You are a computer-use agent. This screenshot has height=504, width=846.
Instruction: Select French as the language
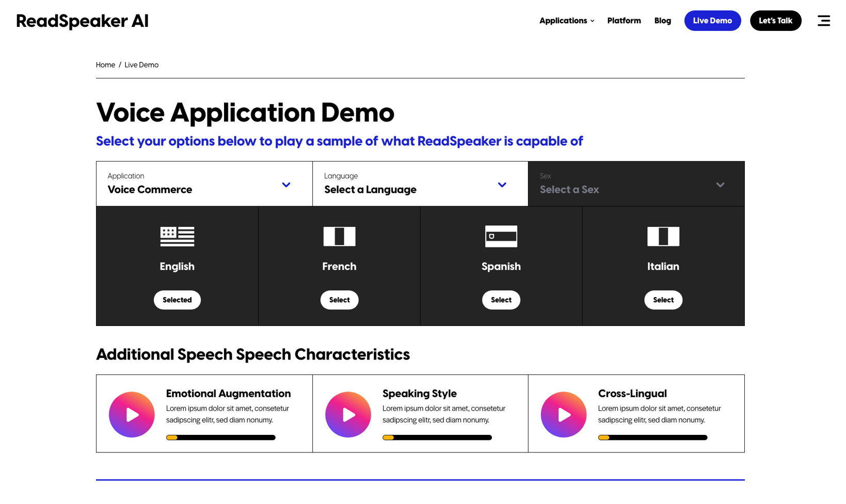pos(339,300)
